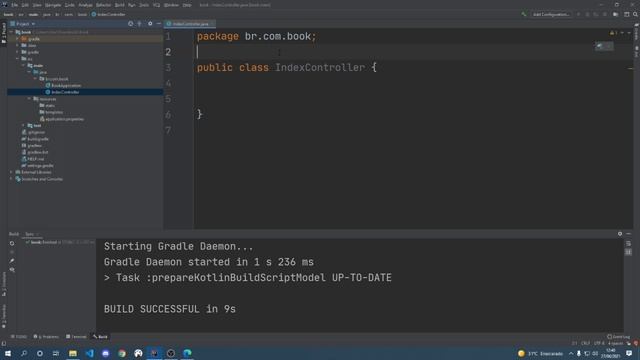This screenshot has height=360, width=640.
Task: Minimize the Build tool window
Action: 629,234
